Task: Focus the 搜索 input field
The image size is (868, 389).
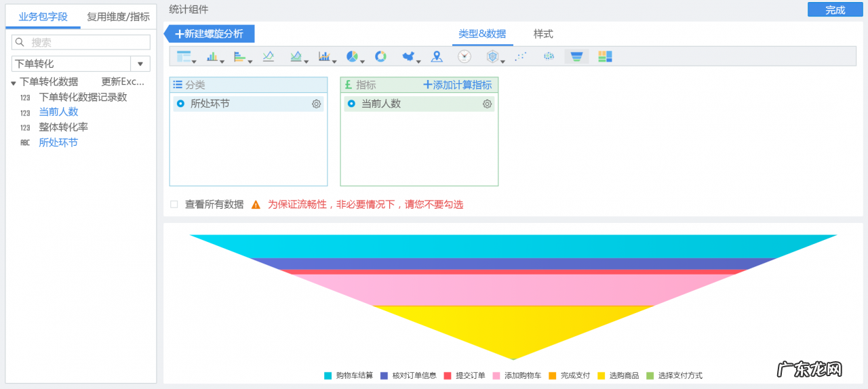Action: (x=81, y=42)
